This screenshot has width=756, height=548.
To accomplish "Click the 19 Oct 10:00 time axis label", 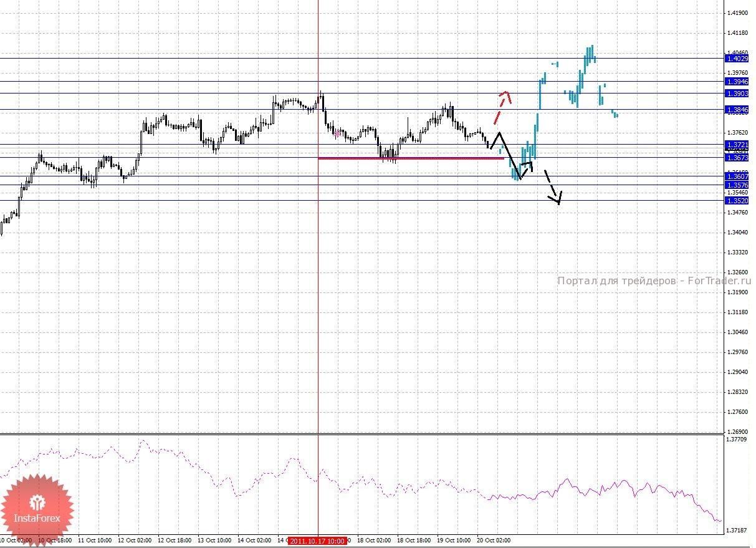I will point(453,541).
